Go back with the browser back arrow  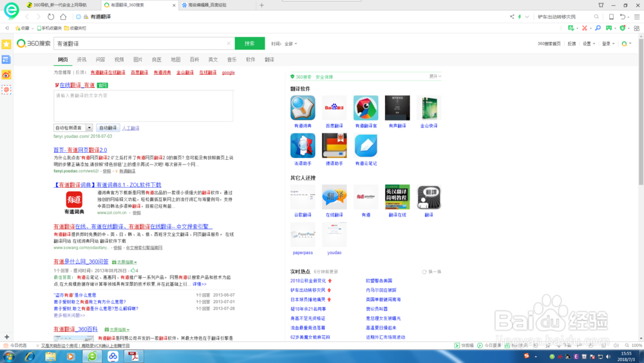27,17
